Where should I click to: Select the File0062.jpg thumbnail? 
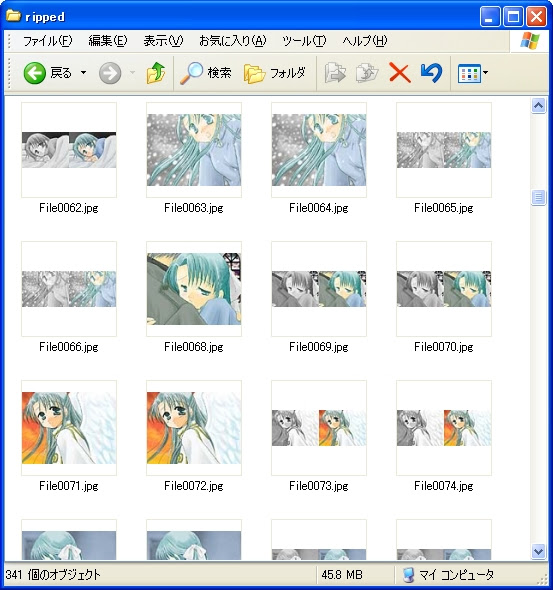click(x=69, y=150)
